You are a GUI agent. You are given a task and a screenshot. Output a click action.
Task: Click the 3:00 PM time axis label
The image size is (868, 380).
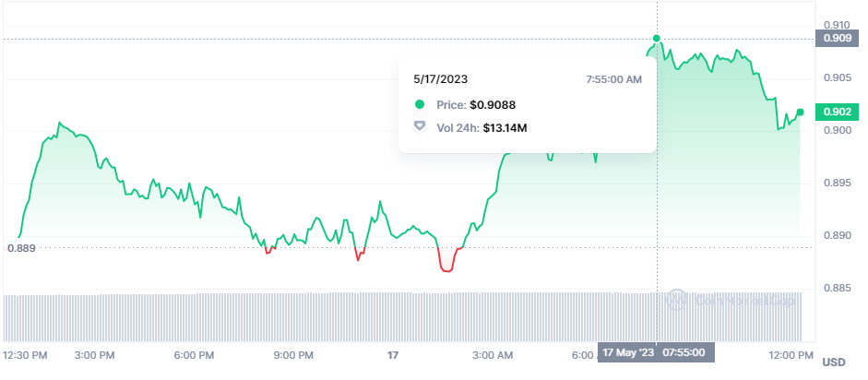pyautogui.click(x=96, y=355)
